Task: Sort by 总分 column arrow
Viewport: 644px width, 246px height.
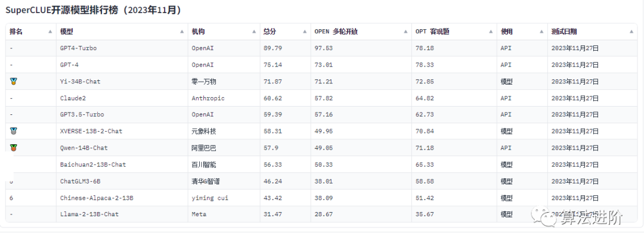Action: point(305,32)
